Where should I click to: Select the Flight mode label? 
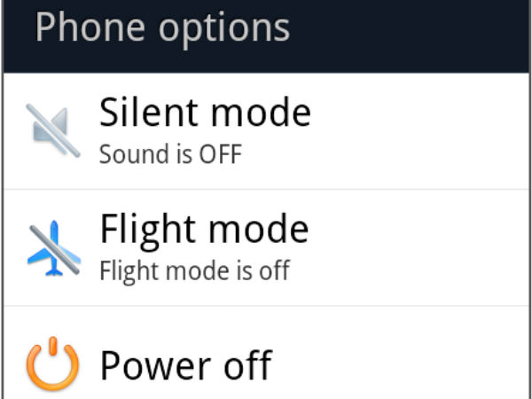(204, 230)
